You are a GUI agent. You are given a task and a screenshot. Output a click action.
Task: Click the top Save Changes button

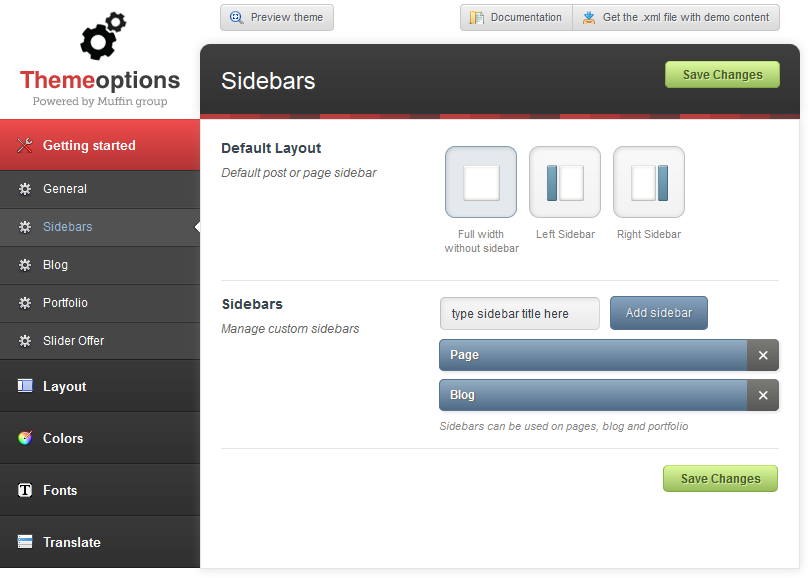722,75
